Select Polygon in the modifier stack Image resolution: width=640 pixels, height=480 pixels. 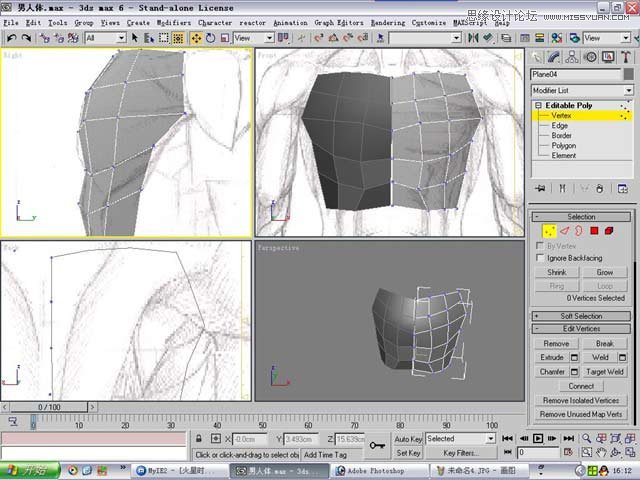(x=565, y=145)
